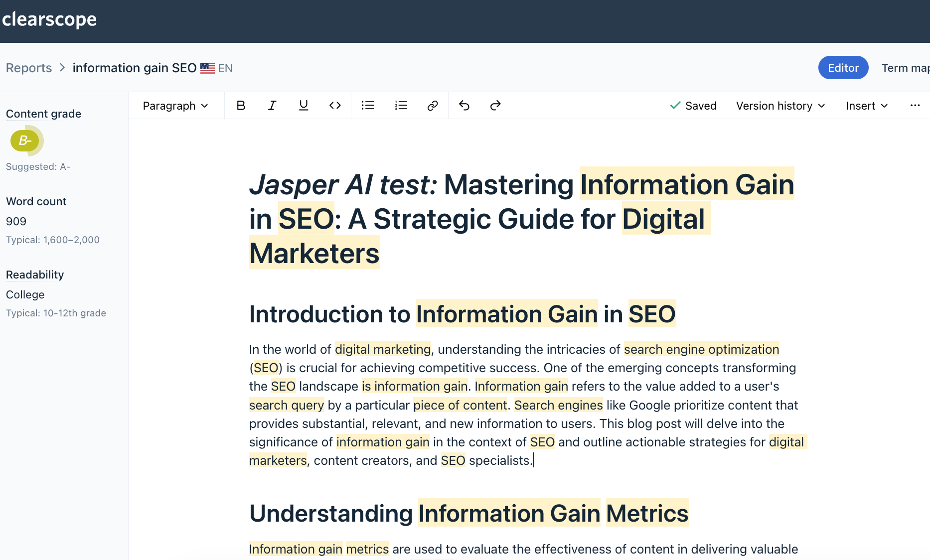Click the 'Suggested: A-' text
The image size is (930, 560).
coord(38,166)
